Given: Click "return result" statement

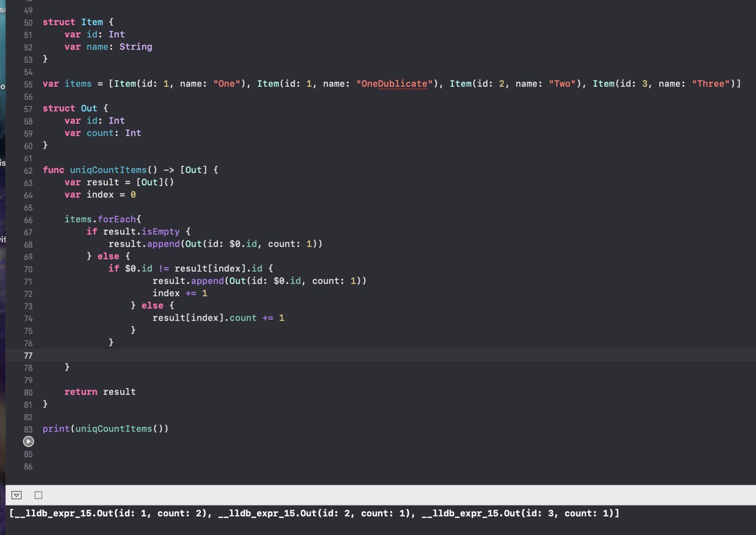Looking at the screenshot, I should click(x=100, y=392).
